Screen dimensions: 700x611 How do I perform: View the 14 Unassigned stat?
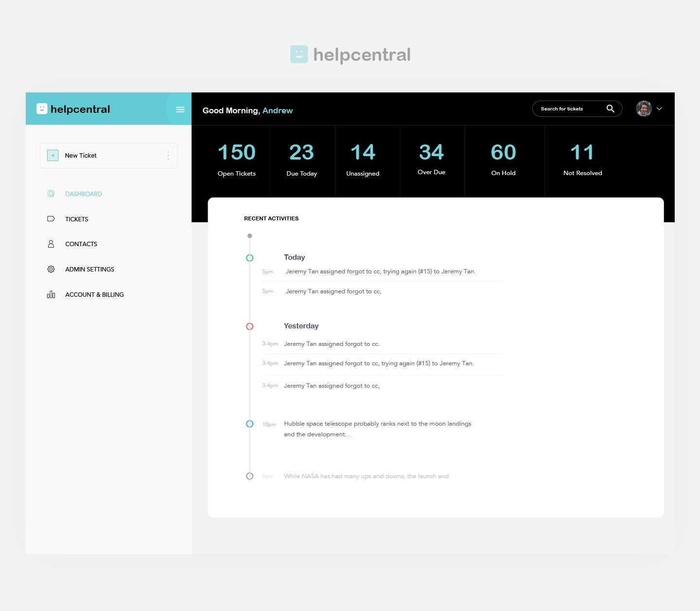[363, 160]
